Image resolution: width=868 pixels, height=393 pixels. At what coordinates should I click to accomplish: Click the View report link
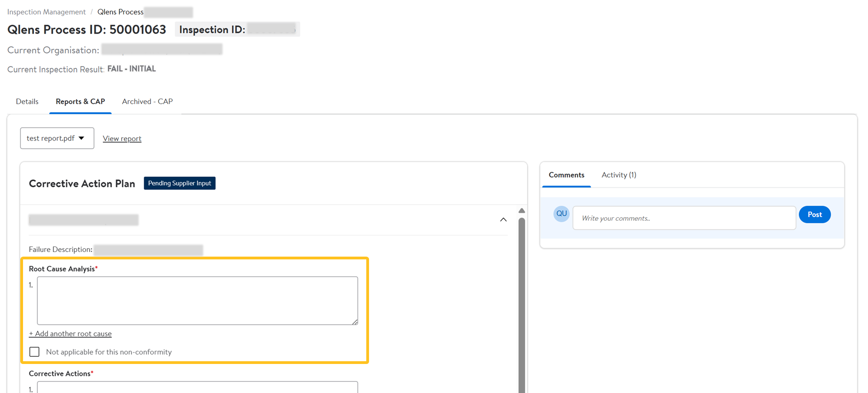tap(122, 139)
